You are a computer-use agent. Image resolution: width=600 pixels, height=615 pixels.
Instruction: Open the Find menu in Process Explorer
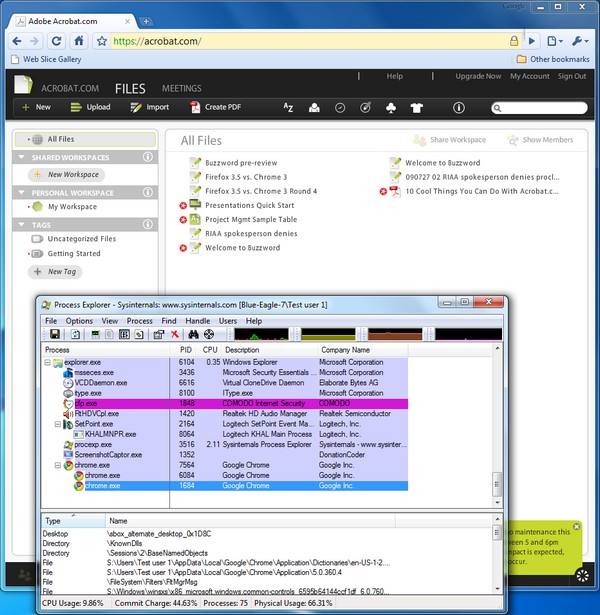[x=169, y=321]
